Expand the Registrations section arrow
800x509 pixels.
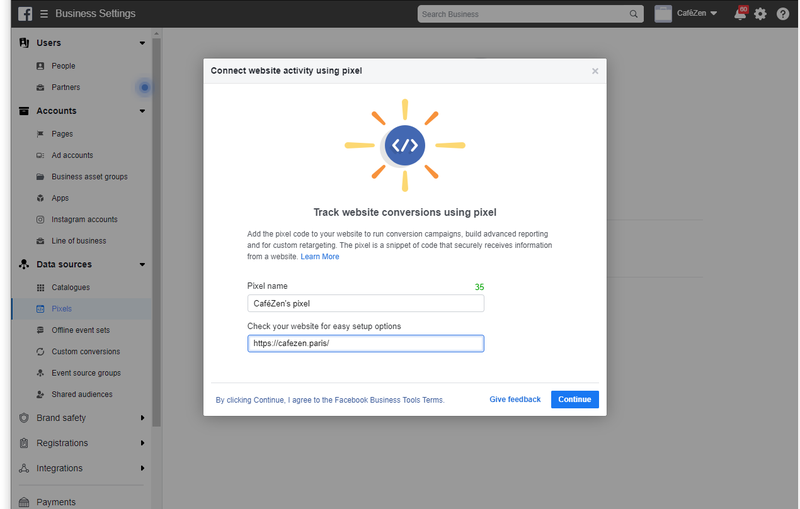142,443
